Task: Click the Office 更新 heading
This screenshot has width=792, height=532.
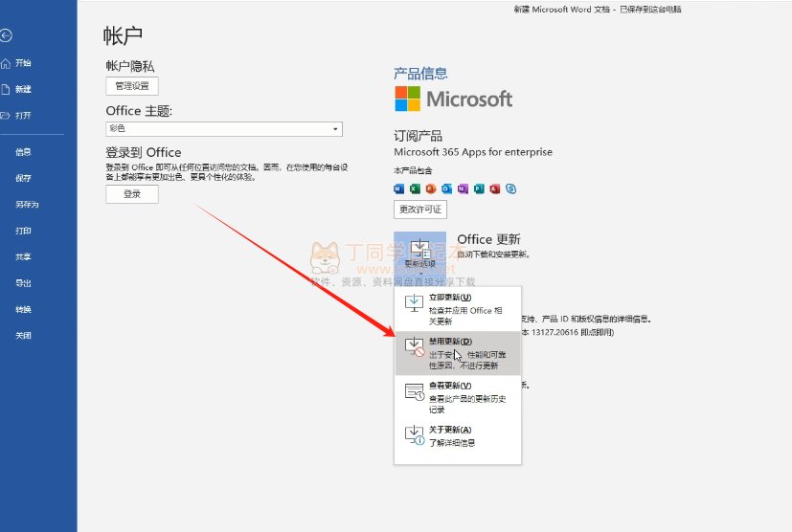Action: (x=488, y=239)
